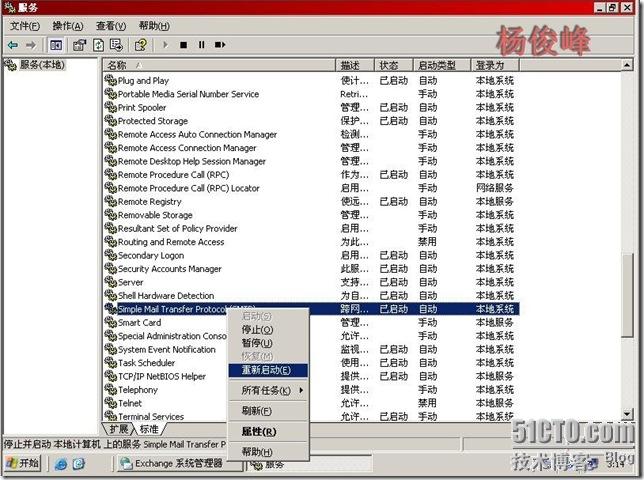
Task: Select Remote Desktop Help Session Manager row
Action: [x=311, y=161]
